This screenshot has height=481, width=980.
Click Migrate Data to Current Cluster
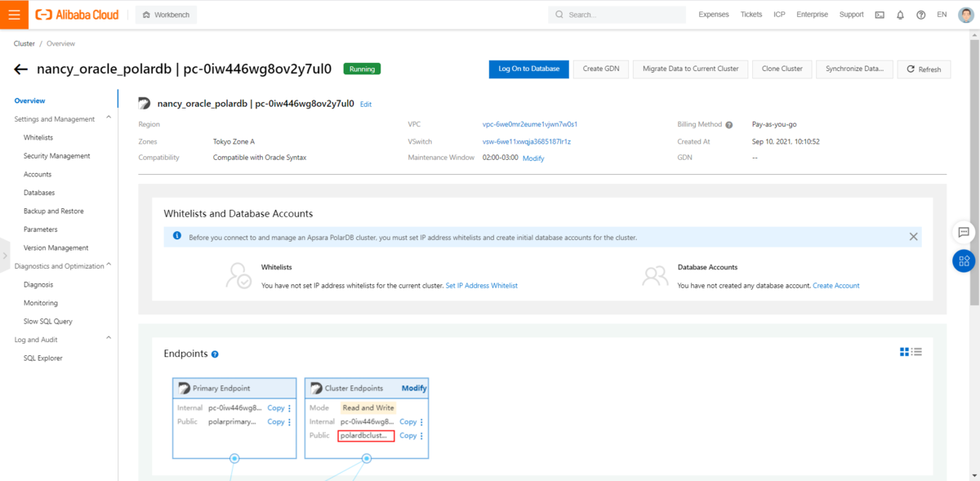(691, 69)
